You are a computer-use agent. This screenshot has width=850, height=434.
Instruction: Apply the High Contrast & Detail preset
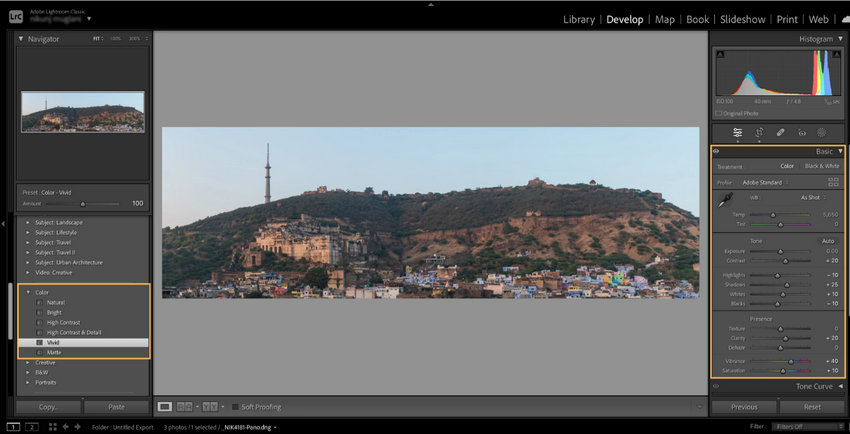[74, 333]
